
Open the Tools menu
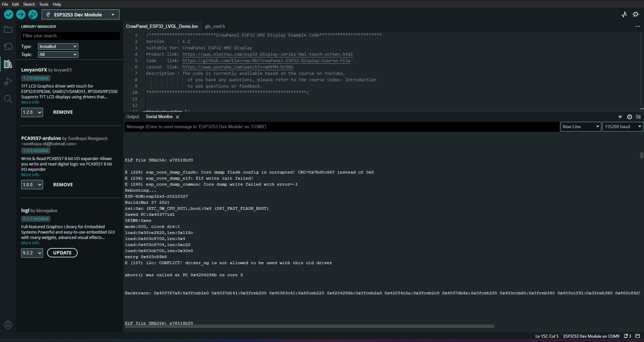tap(44, 4)
